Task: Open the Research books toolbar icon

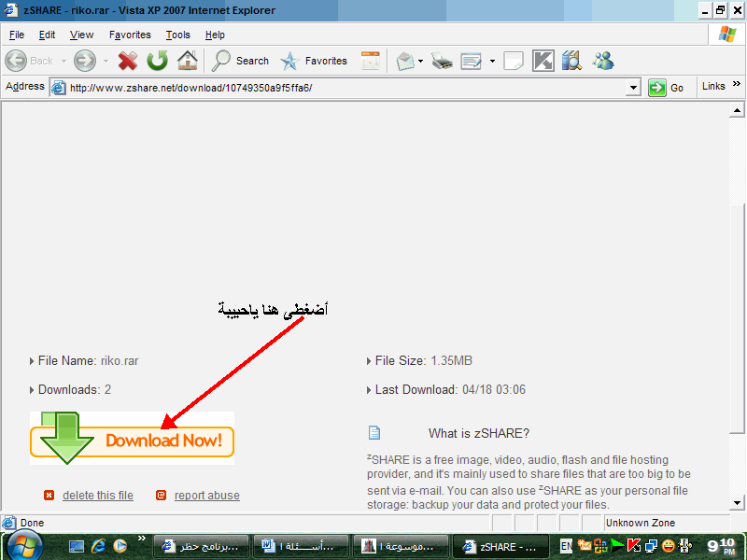Action: click(571, 61)
